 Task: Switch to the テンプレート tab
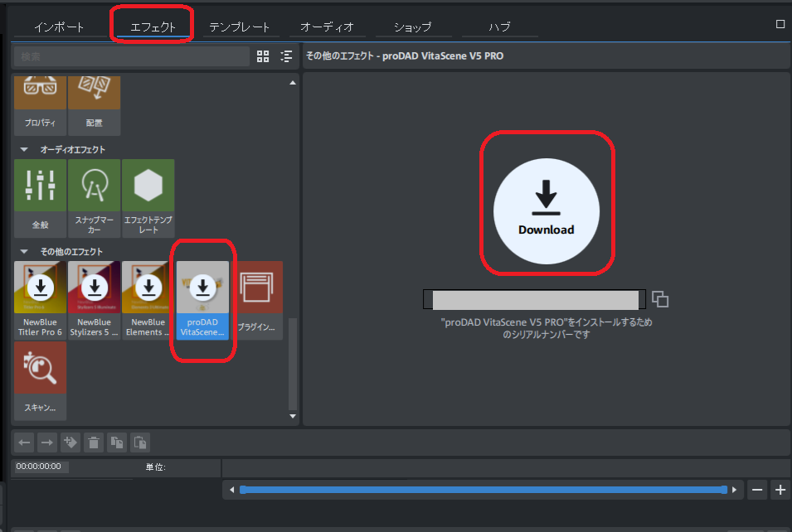(238, 27)
